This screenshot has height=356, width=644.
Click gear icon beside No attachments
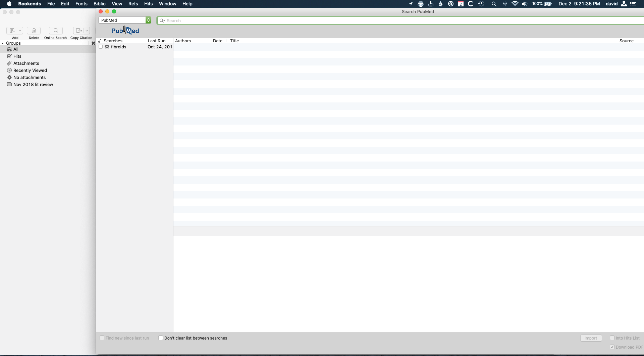point(9,77)
